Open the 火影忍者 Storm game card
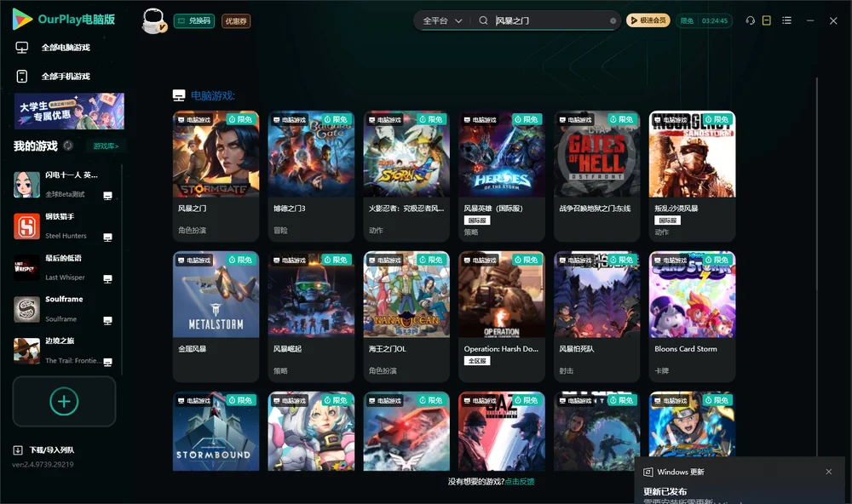The height and width of the screenshot is (504, 852). (x=406, y=176)
